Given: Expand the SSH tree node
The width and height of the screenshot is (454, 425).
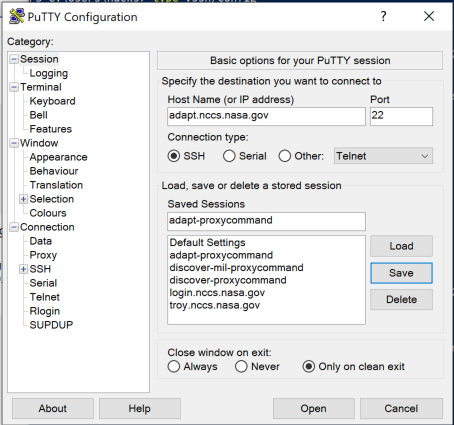Looking at the screenshot, I should 23,269.
